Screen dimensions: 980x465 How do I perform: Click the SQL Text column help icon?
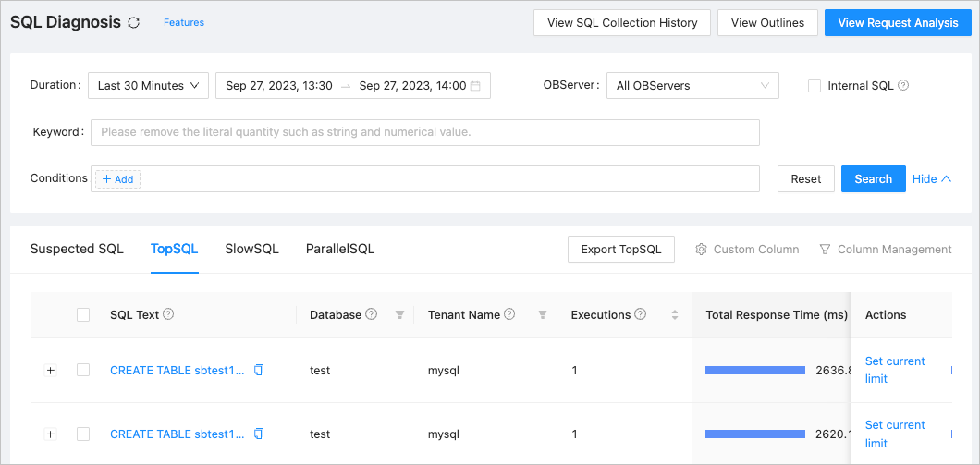tap(168, 314)
